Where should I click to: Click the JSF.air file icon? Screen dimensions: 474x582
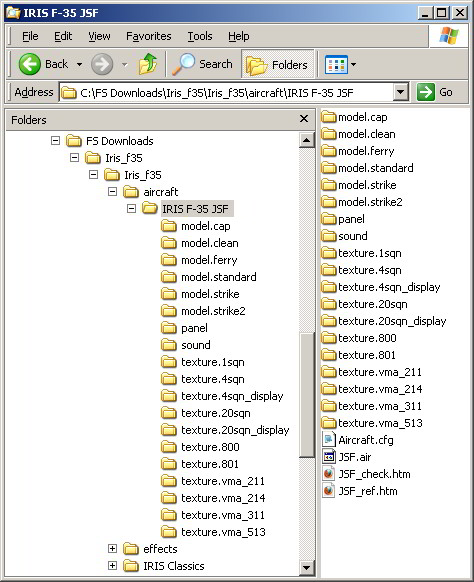coord(328,457)
